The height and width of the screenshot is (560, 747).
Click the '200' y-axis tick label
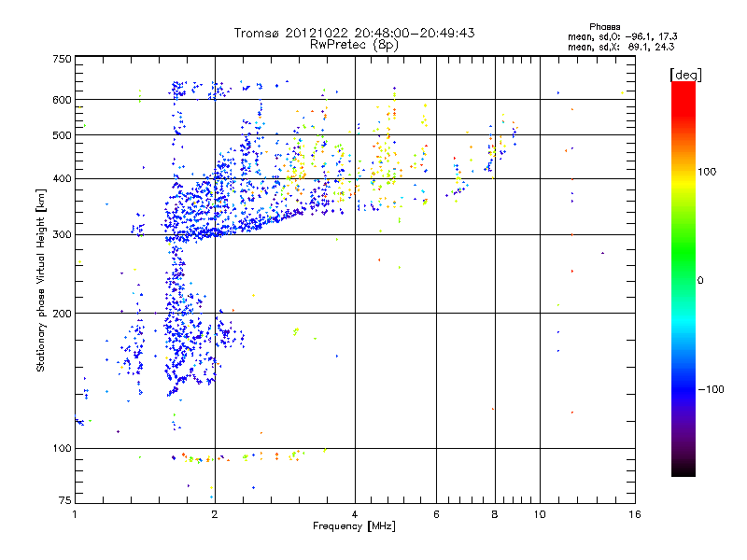coord(62,314)
